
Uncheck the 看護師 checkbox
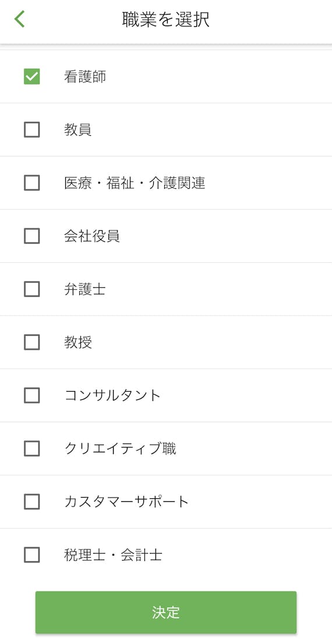point(31,76)
